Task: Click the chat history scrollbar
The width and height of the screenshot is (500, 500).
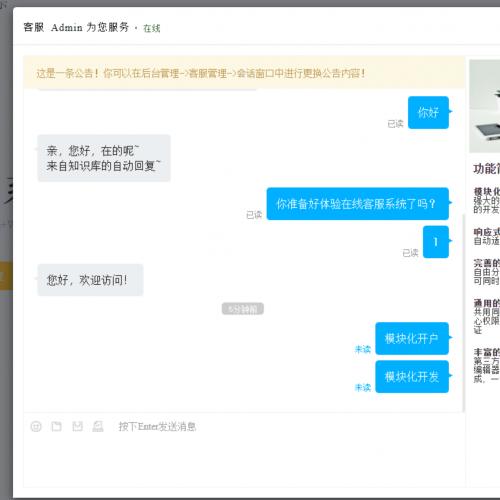Action: click(463, 312)
